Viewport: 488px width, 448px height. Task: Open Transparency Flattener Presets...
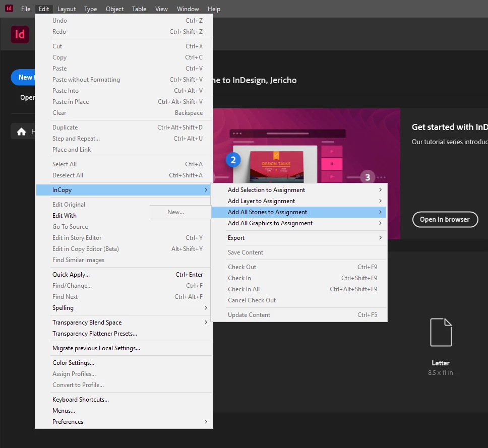click(124, 334)
